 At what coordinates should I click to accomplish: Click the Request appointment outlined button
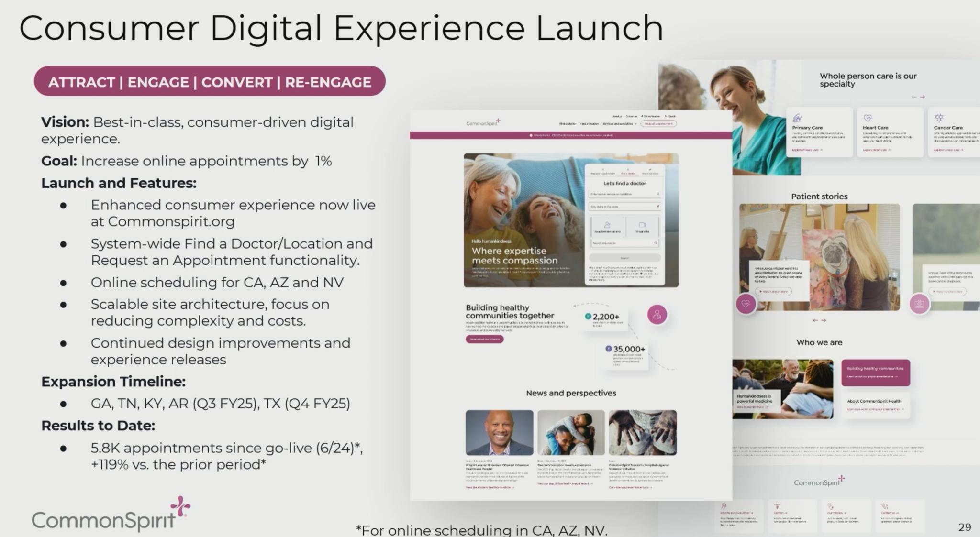pyautogui.click(x=658, y=124)
